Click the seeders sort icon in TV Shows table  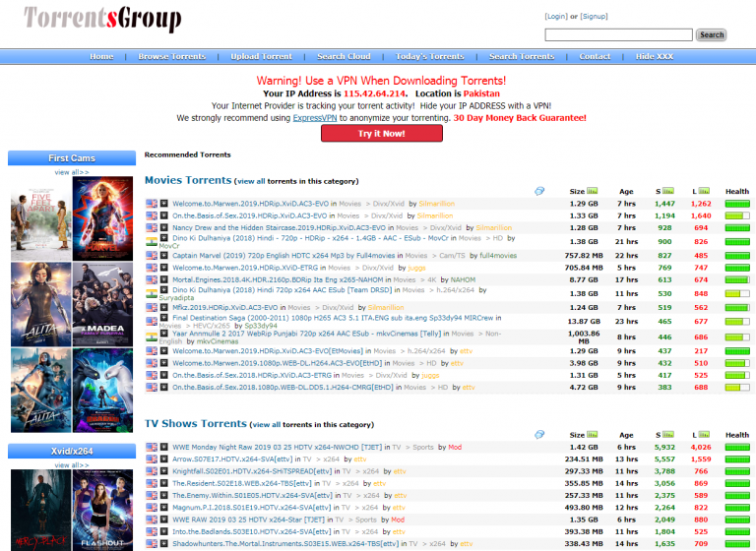coord(668,434)
